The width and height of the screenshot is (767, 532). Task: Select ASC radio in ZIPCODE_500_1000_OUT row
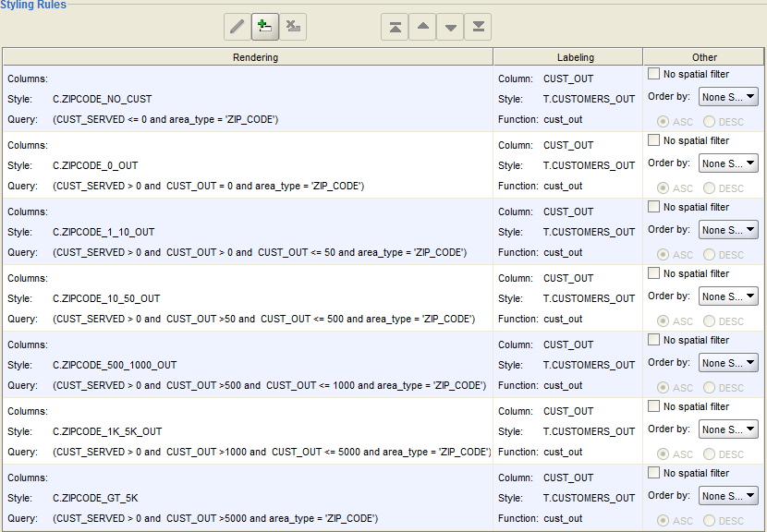point(663,388)
